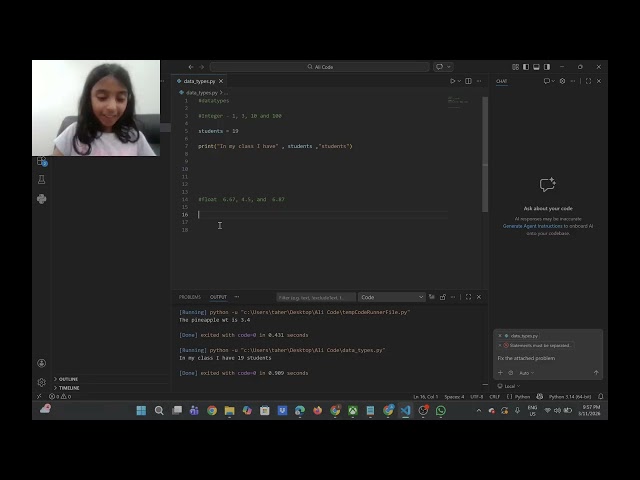Screen dimensions: 640x480
Task: Open the output panel's ellipsis menu
Action: click(x=453, y=297)
